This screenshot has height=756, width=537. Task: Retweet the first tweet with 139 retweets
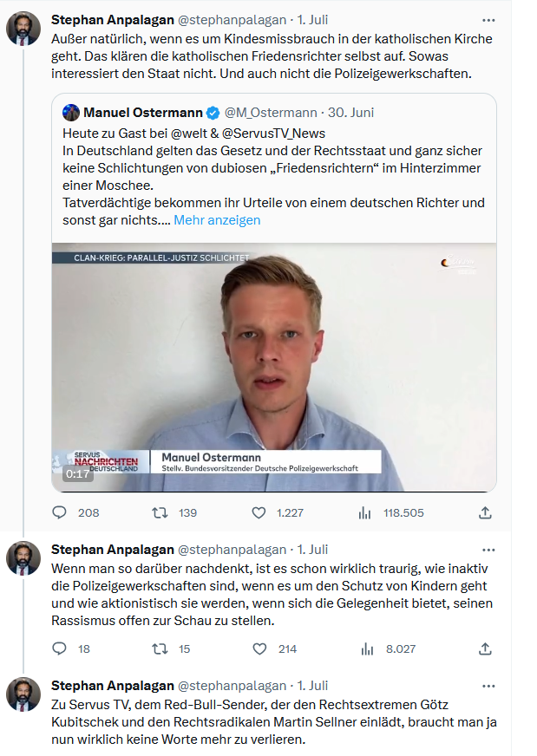coord(160,512)
